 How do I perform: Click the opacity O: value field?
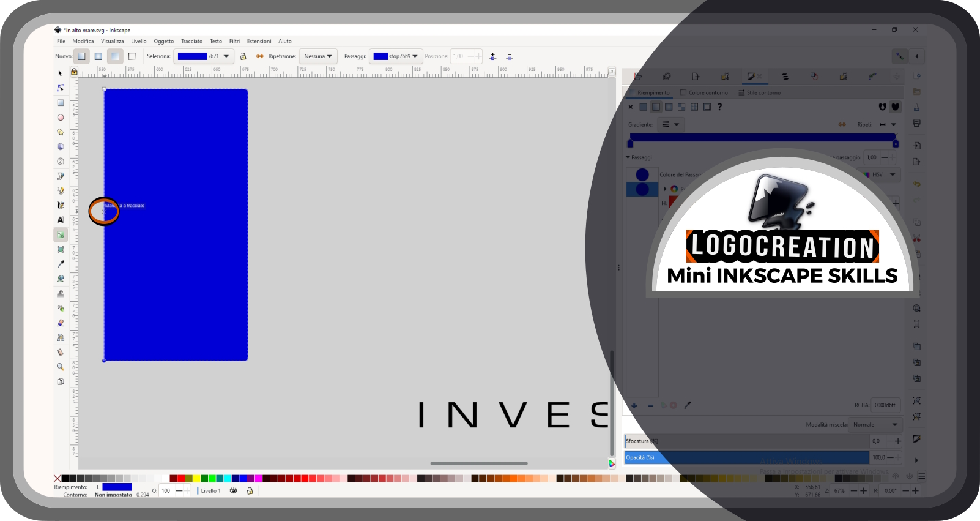(167, 490)
